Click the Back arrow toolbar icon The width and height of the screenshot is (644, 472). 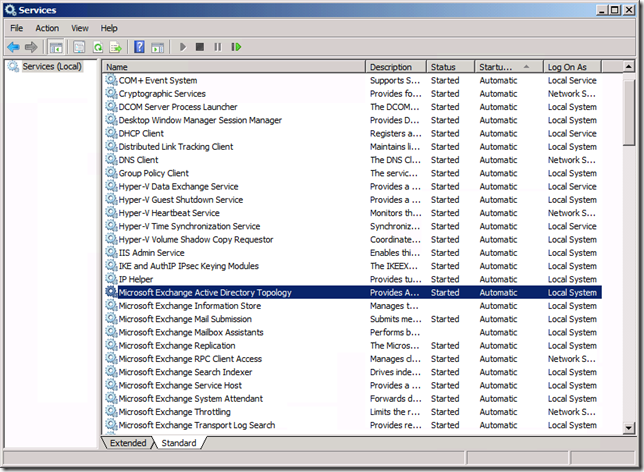coord(13,47)
